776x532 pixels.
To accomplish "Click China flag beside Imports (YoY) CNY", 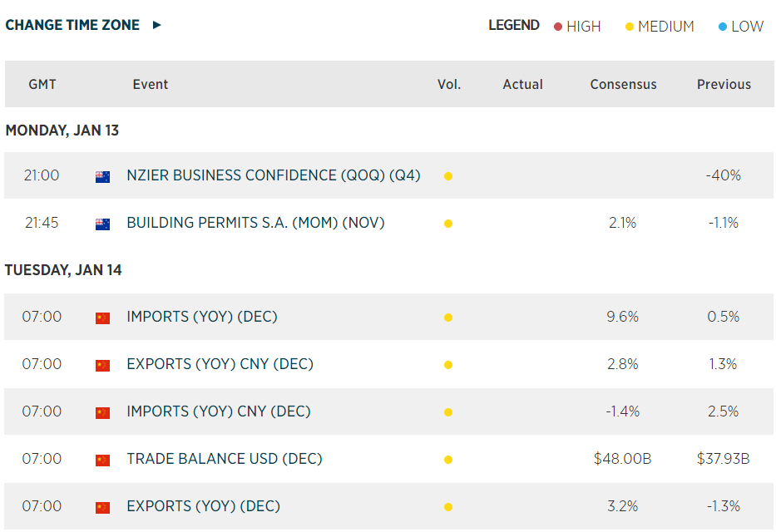I will (x=102, y=412).
